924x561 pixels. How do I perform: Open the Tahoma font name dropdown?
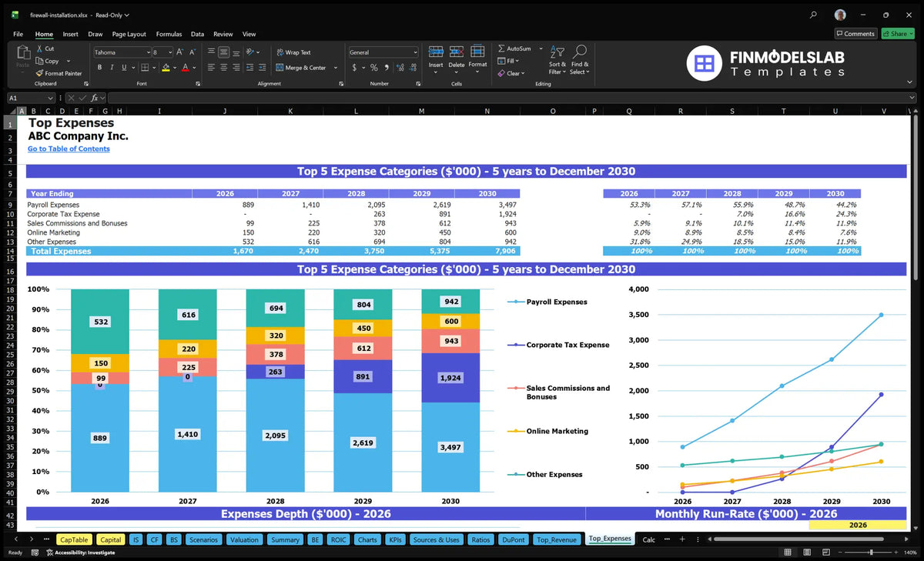pos(147,52)
